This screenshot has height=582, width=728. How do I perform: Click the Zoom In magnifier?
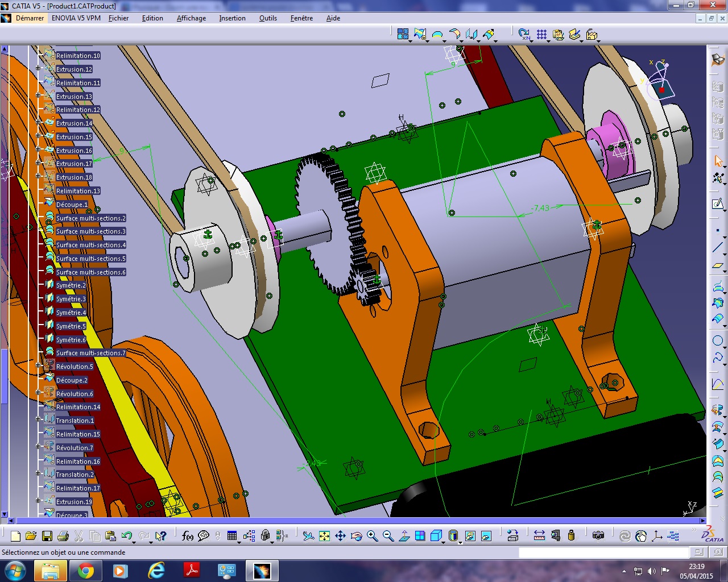click(x=372, y=536)
